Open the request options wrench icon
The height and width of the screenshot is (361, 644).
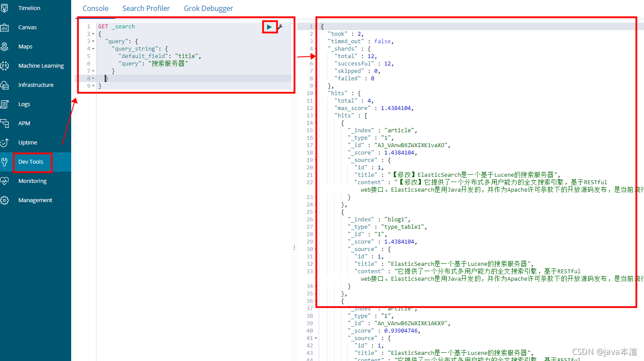[280, 27]
